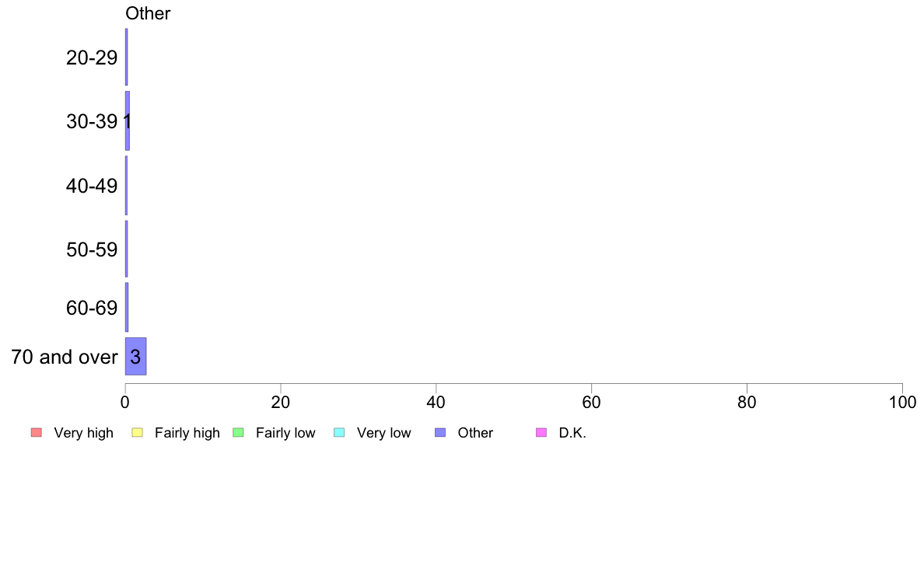
Task: Click the 100 tick on x-axis
Action: click(x=902, y=402)
